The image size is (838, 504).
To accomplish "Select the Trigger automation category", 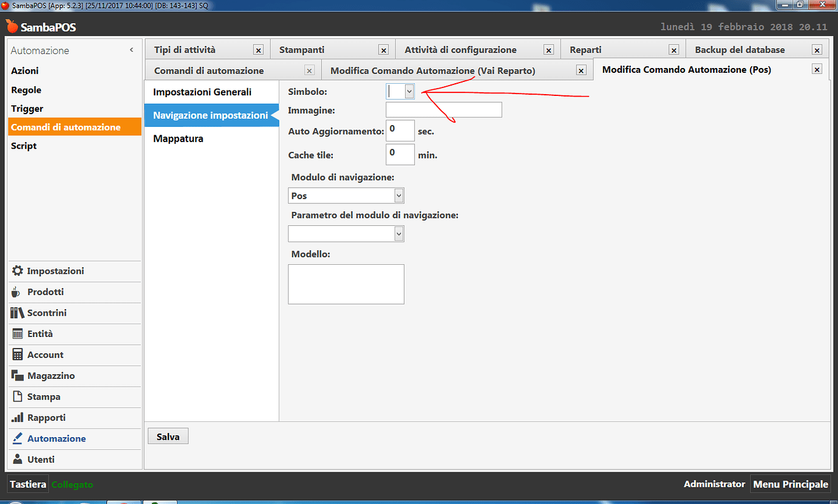I will pyautogui.click(x=24, y=107).
